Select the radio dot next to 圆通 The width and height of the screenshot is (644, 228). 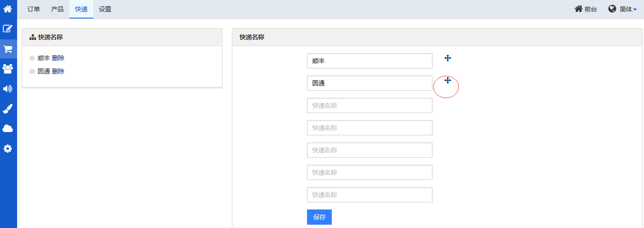pyautogui.click(x=32, y=72)
